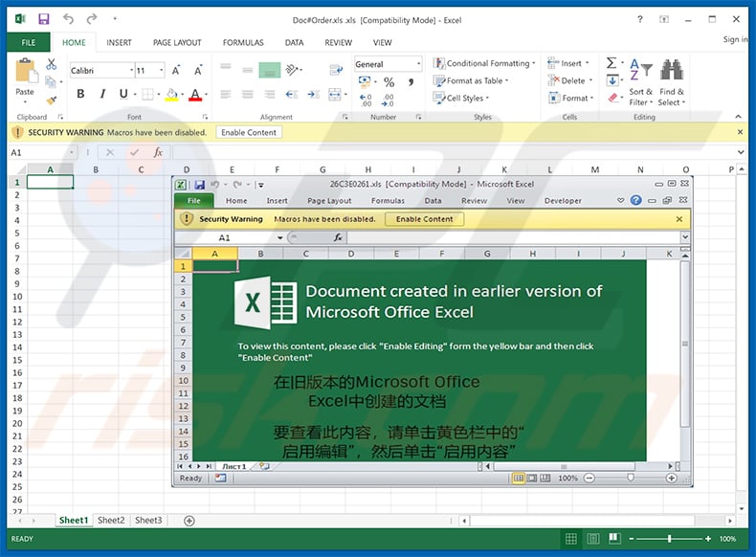Viewport: 756px width, 557px height.
Task: Click Enable Content in the outer Excel warning bar
Action: (249, 132)
